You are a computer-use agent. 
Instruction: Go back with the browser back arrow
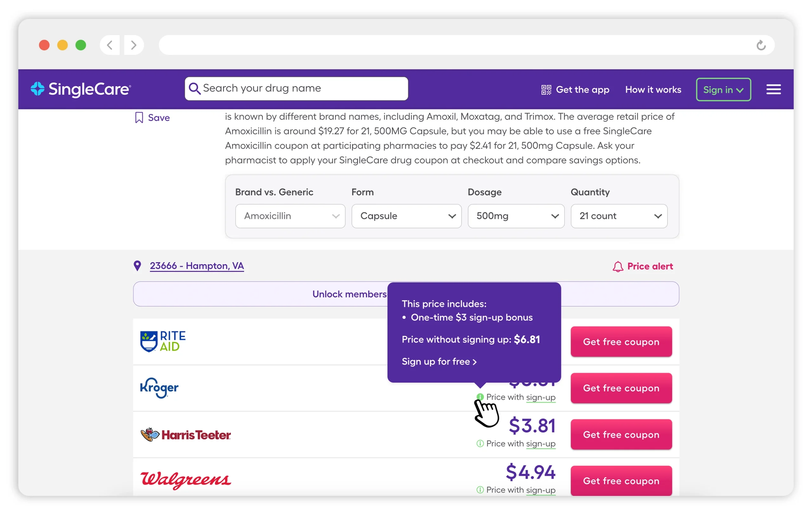pyautogui.click(x=110, y=45)
